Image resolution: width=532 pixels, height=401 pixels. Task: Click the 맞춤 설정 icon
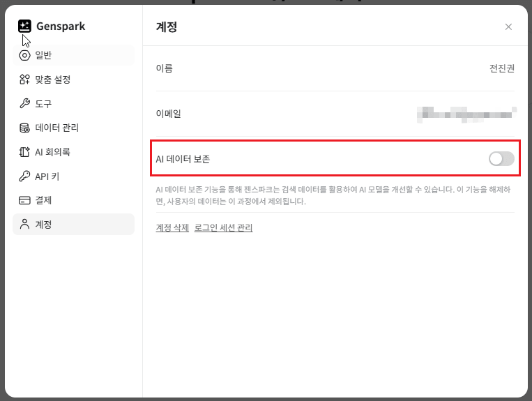[24, 80]
